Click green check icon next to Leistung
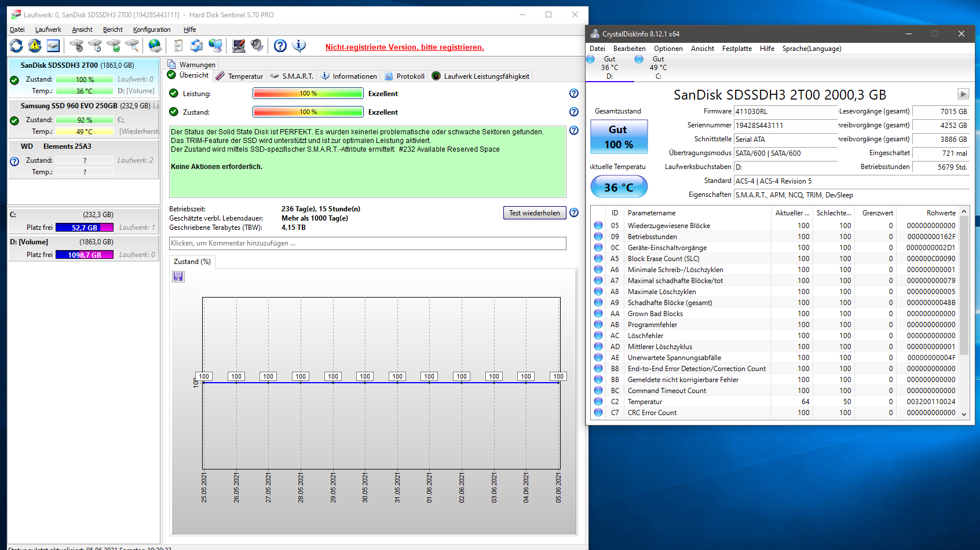The width and height of the screenshot is (980, 550). [x=174, y=93]
